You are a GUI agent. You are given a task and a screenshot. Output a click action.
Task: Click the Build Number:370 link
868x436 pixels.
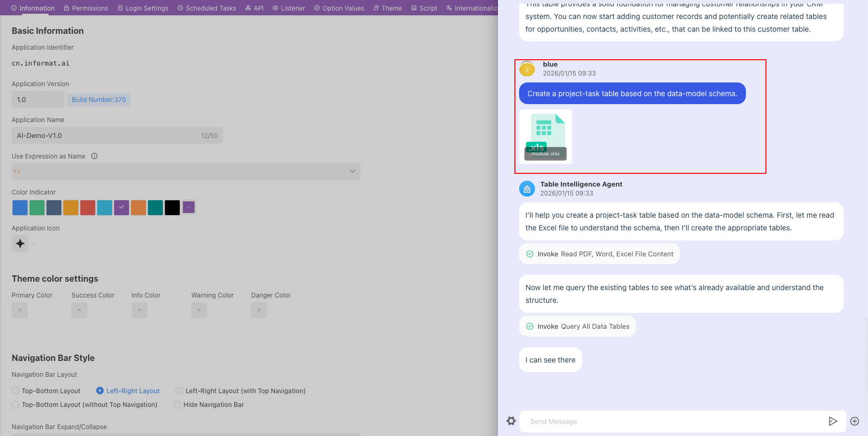coord(98,100)
